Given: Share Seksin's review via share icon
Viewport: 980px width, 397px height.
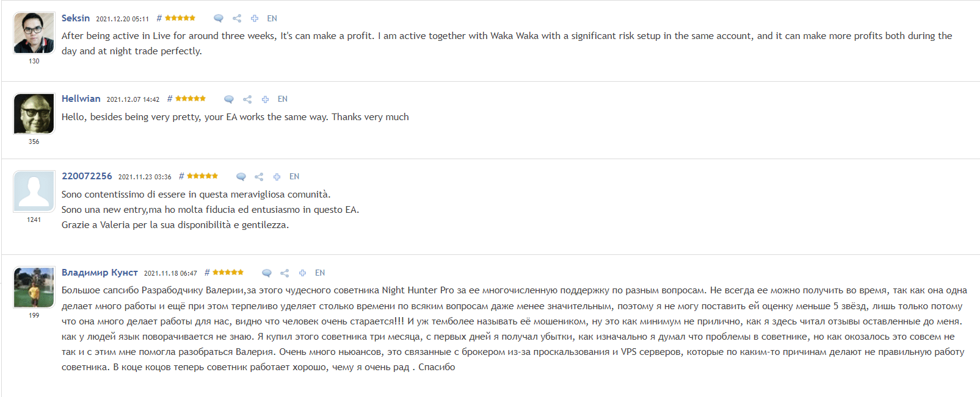Looking at the screenshot, I should coord(237,18).
